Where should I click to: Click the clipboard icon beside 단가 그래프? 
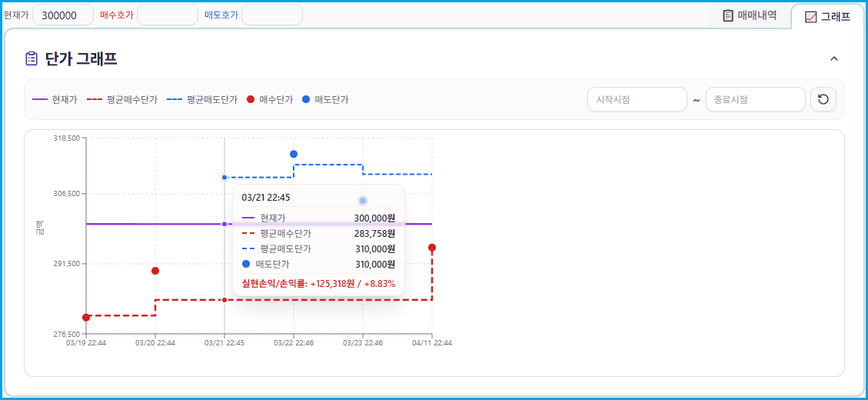click(x=32, y=58)
